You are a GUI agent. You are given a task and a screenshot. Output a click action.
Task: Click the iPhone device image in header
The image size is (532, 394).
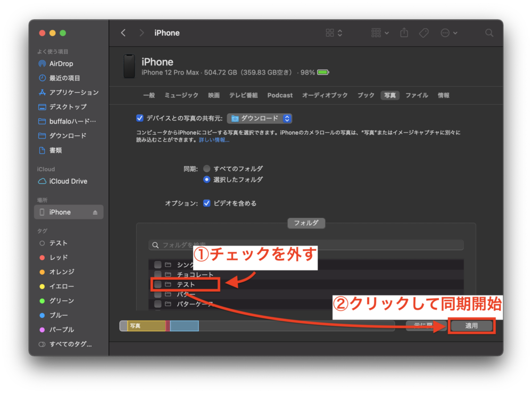click(x=129, y=66)
